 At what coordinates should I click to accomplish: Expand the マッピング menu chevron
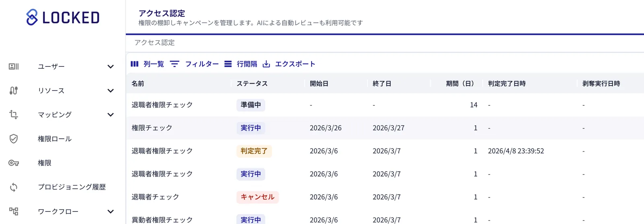click(x=110, y=115)
